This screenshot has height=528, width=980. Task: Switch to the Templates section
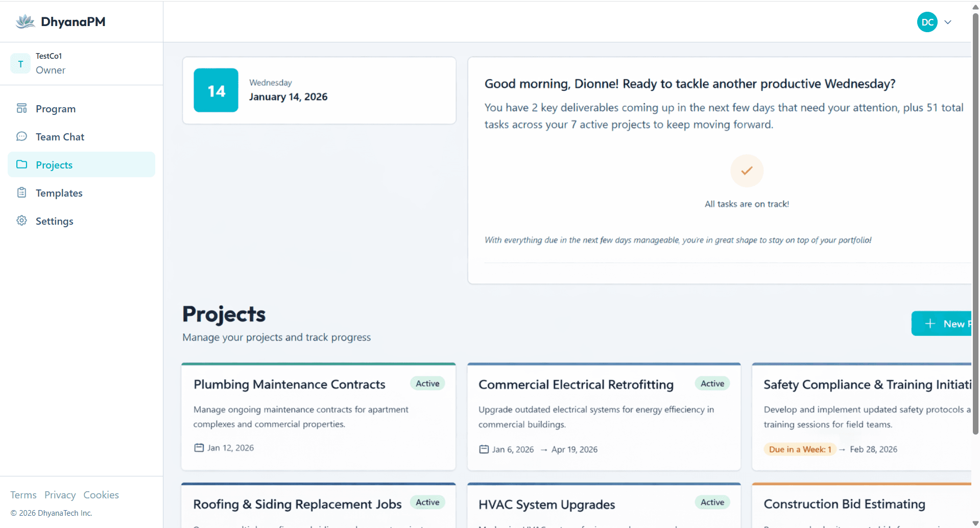click(59, 193)
